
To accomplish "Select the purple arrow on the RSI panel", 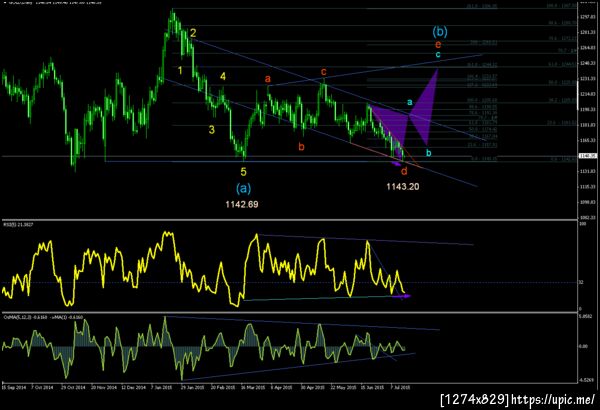I will coord(401,296).
